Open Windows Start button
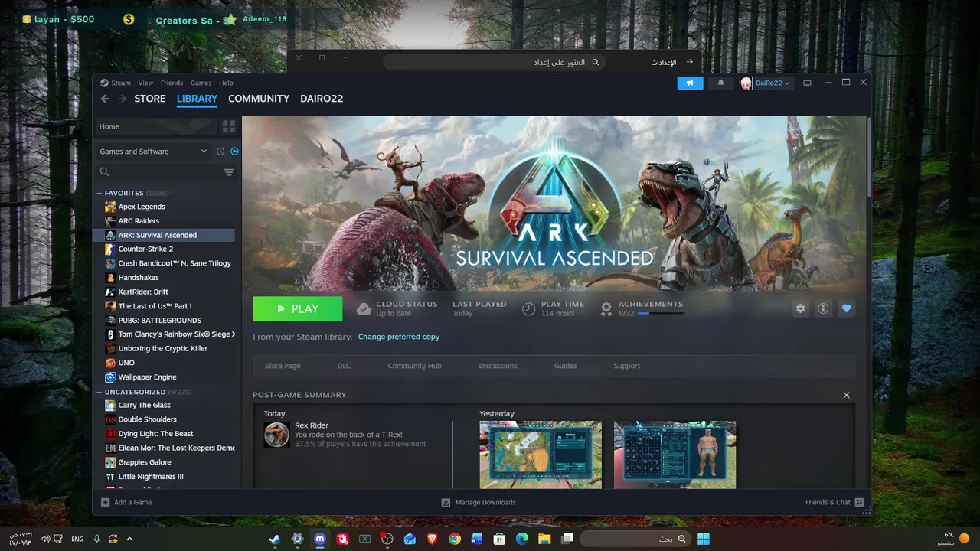980x551 pixels. (703, 539)
